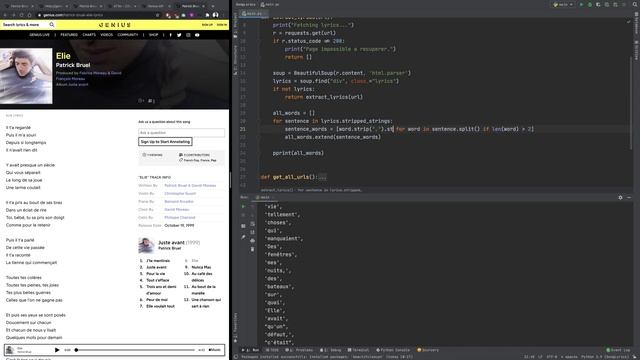Open the TODO tool window tab
Screen dimensions: 640x360
pos(272,350)
